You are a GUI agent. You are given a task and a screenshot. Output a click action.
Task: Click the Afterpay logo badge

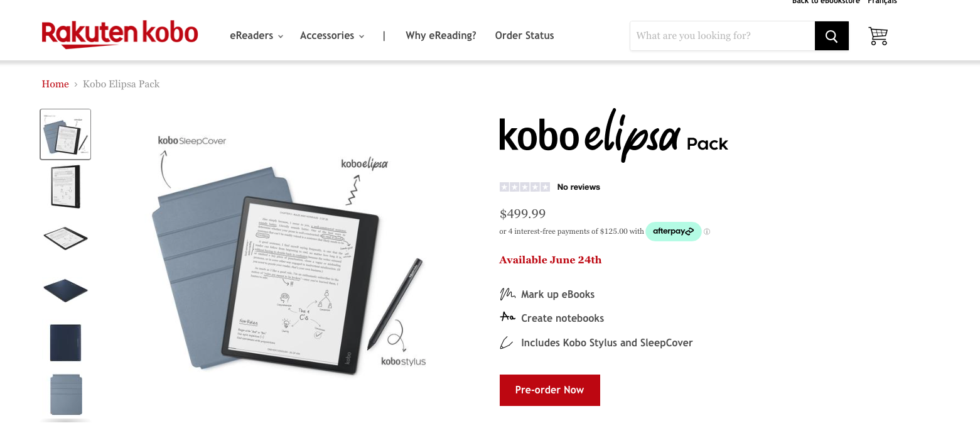(x=674, y=231)
